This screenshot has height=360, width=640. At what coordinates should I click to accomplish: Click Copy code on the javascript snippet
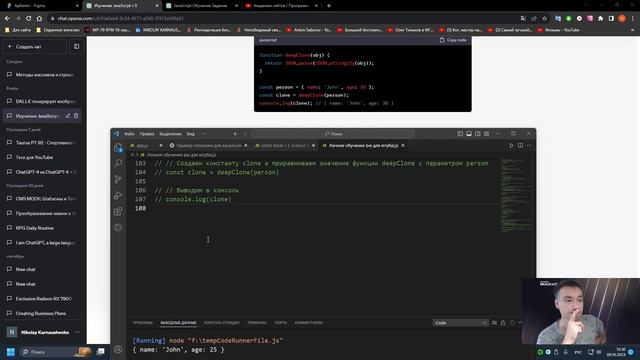[453, 40]
